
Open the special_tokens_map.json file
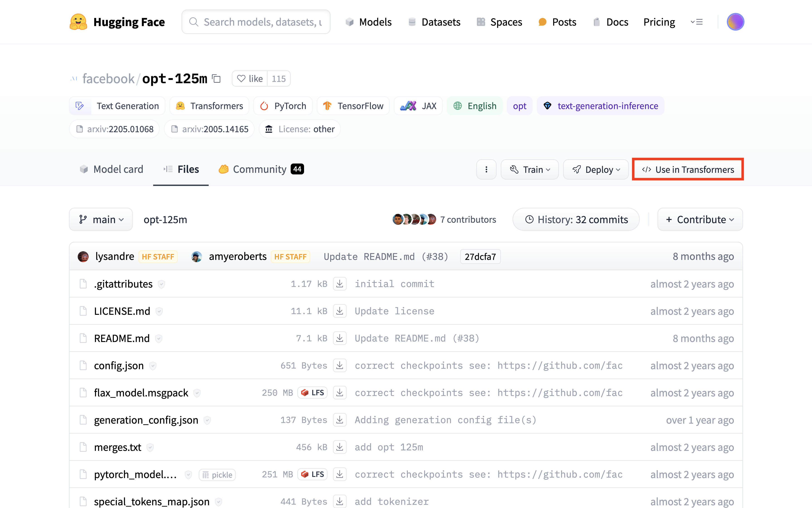[x=152, y=502]
